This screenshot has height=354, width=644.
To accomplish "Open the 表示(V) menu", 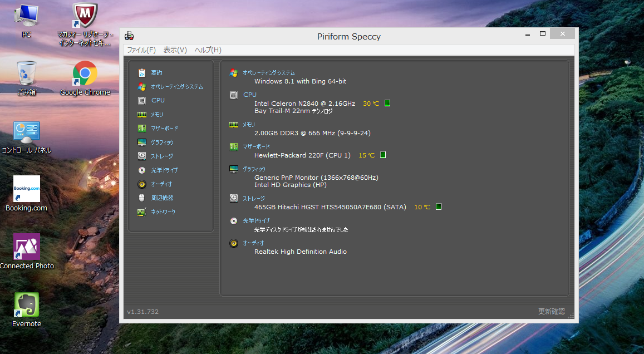I will 175,50.
